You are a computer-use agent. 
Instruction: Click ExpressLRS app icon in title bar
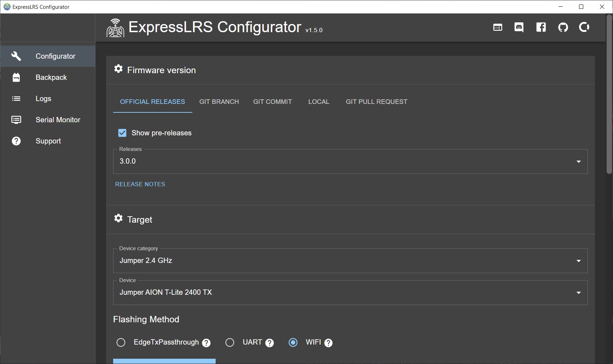pos(7,7)
